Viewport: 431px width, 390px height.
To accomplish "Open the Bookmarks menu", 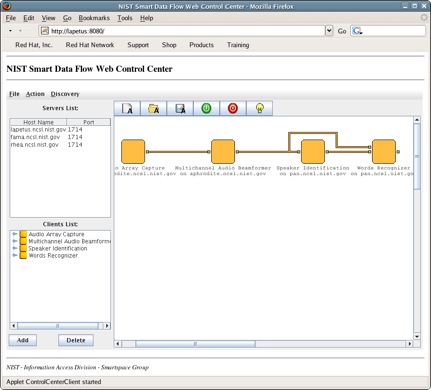I will click(94, 18).
